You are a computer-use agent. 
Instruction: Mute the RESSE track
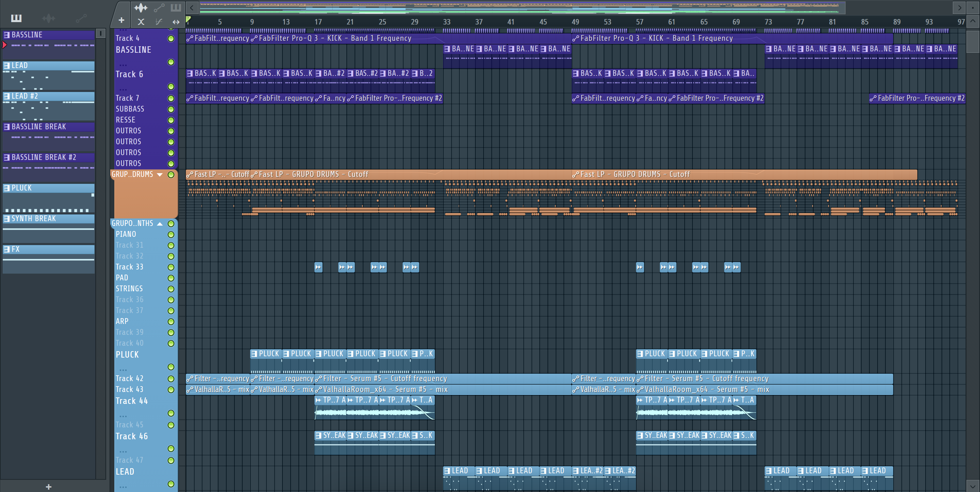pyautogui.click(x=171, y=120)
